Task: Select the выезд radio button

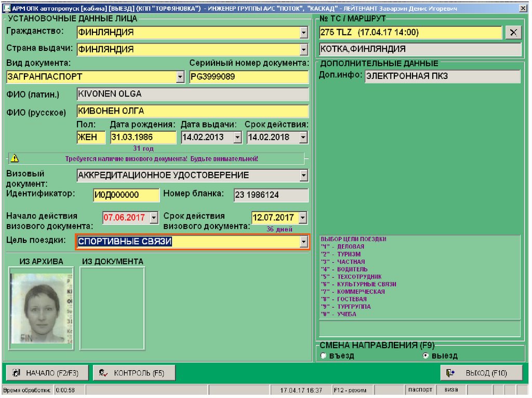Action: 426,356
